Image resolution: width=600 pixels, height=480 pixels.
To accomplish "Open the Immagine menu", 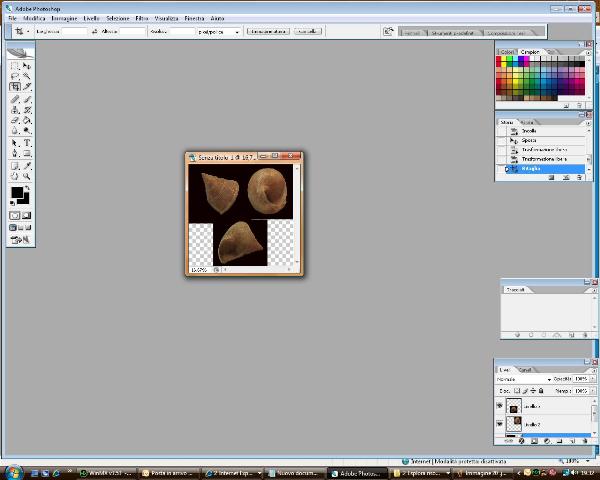I will point(64,18).
